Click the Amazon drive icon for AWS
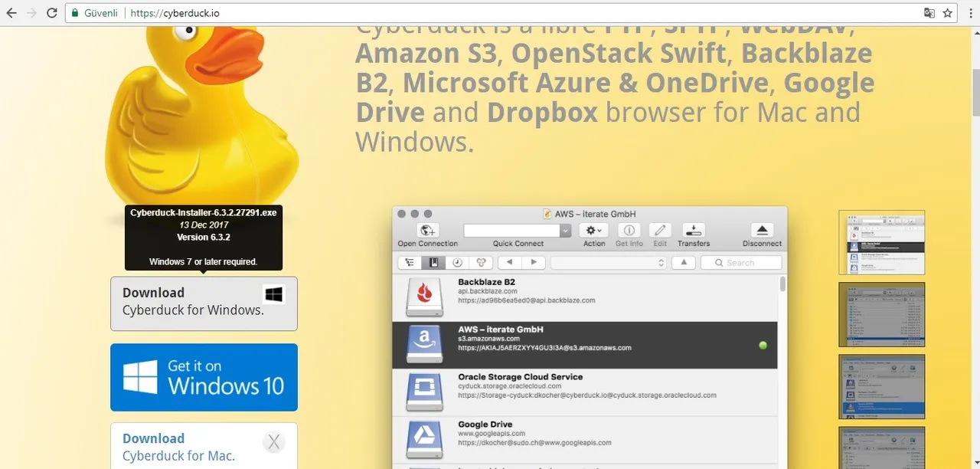The image size is (980, 469). [x=424, y=346]
